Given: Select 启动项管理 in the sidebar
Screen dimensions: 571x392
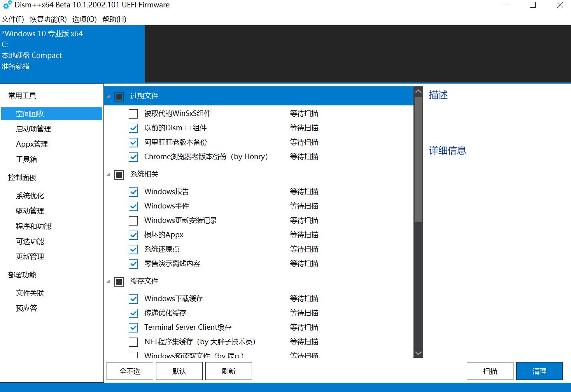Looking at the screenshot, I should 33,129.
